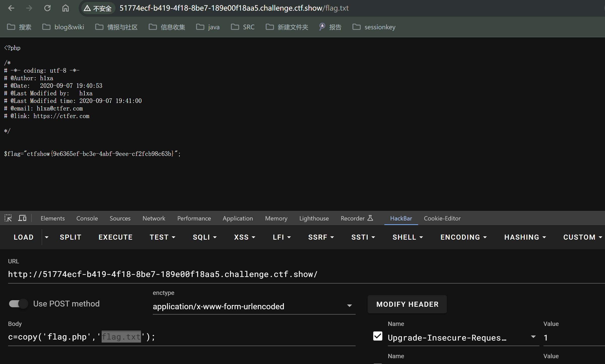
Task: Switch to the Performance tab
Action: click(x=194, y=218)
